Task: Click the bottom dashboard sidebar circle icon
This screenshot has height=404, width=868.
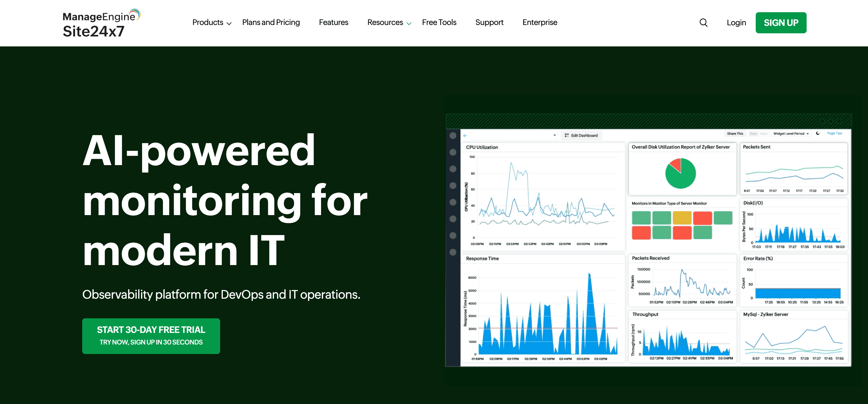Action: coord(453,252)
